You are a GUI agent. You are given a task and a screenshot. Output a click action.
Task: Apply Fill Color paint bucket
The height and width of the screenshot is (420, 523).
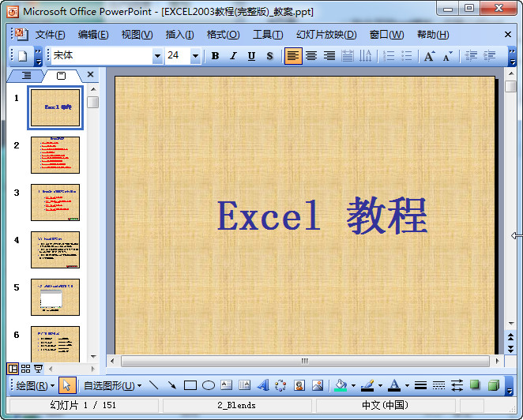[x=341, y=386]
